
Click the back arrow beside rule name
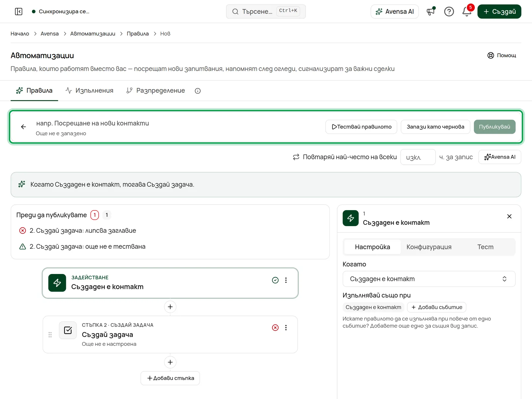click(x=23, y=127)
